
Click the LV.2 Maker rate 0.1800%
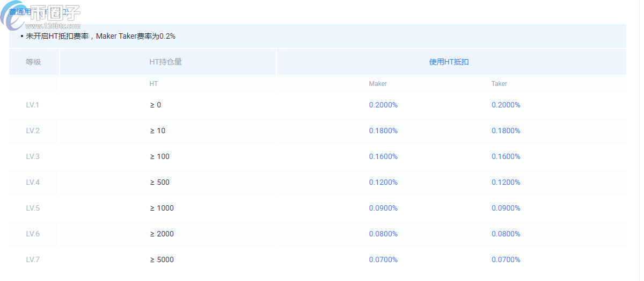pos(383,131)
